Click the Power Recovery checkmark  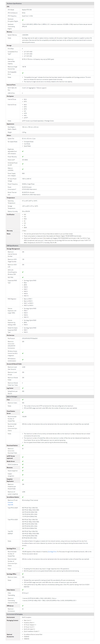tap(23, 157)
